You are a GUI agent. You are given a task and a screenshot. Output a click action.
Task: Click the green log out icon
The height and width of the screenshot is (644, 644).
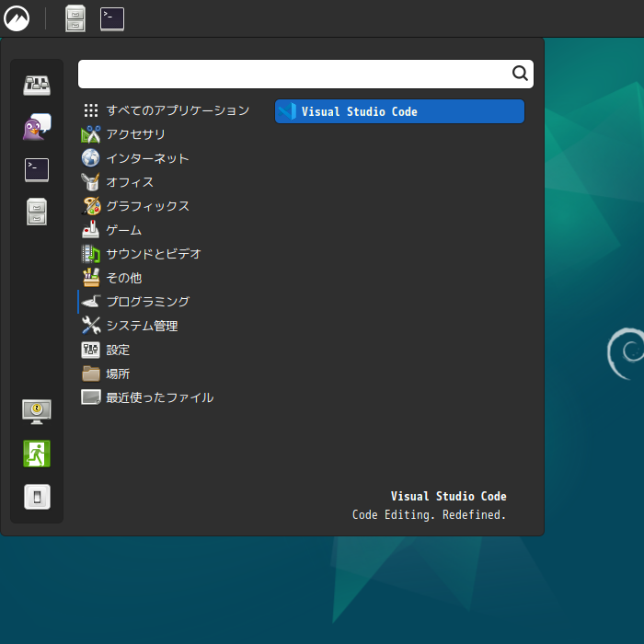37,454
